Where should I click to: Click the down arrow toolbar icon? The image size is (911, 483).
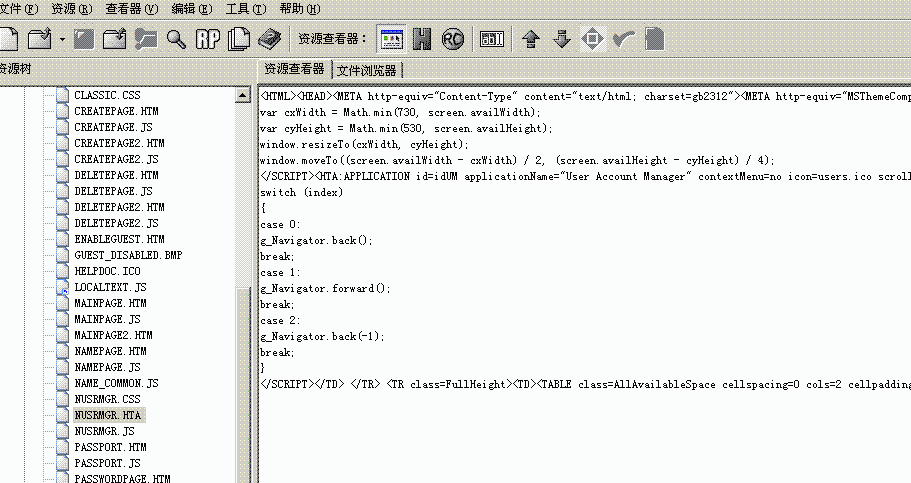(562, 39)
